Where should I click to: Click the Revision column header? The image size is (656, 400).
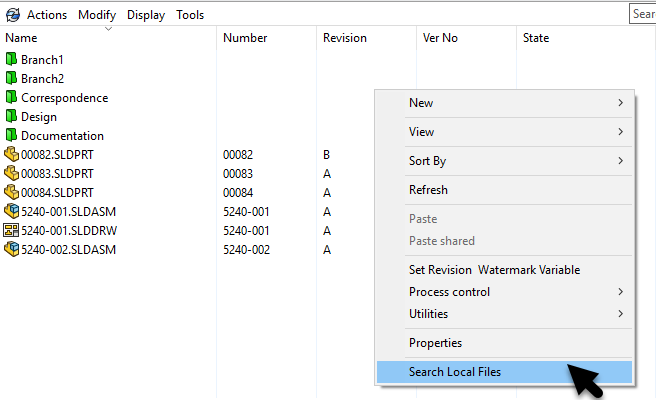pos(345,38)
